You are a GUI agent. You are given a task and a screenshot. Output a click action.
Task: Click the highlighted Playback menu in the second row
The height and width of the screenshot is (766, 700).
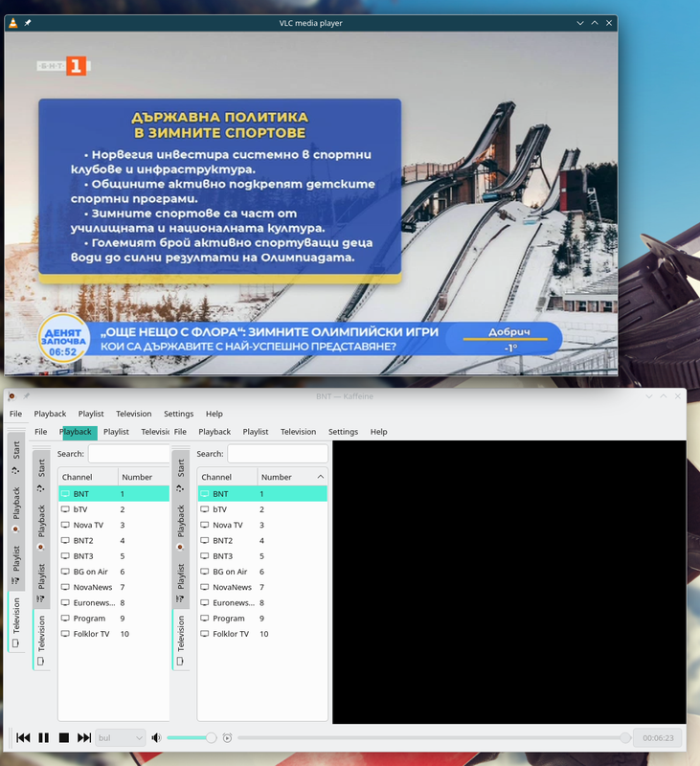pos(79,432)
